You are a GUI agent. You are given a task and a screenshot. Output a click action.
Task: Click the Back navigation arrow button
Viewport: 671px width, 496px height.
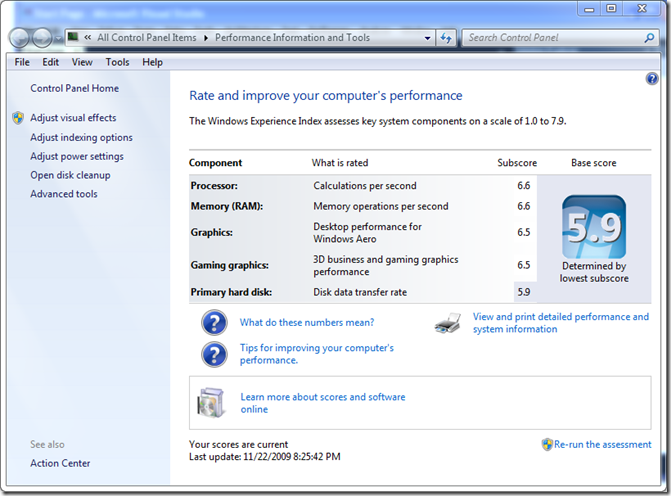tap(19, 38)
